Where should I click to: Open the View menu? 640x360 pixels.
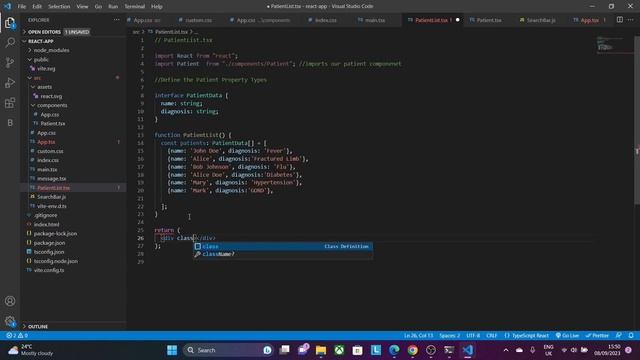[x=82, y=7]
